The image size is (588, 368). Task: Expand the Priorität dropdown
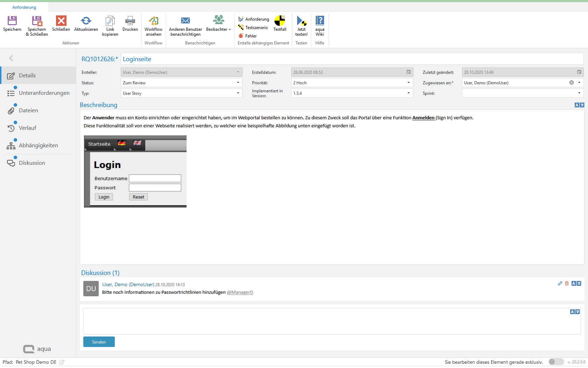tap(408, 83)
